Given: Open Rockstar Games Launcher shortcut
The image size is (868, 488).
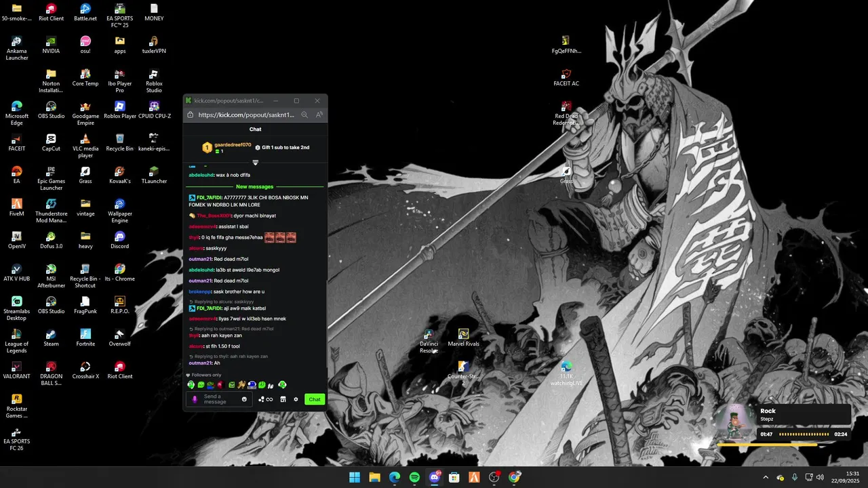Looking at the screenshot, I should click(x=16, y=406).
